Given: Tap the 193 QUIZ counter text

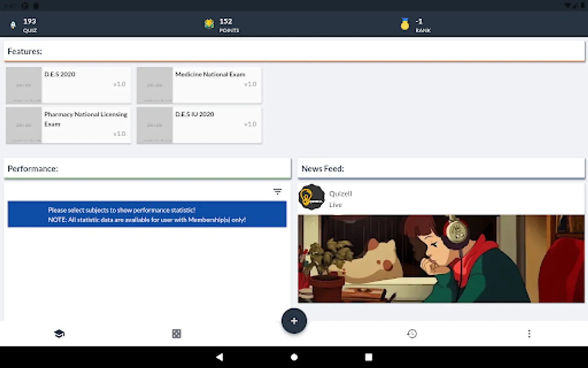Looking at the screenshot, I should click(30, 25).
